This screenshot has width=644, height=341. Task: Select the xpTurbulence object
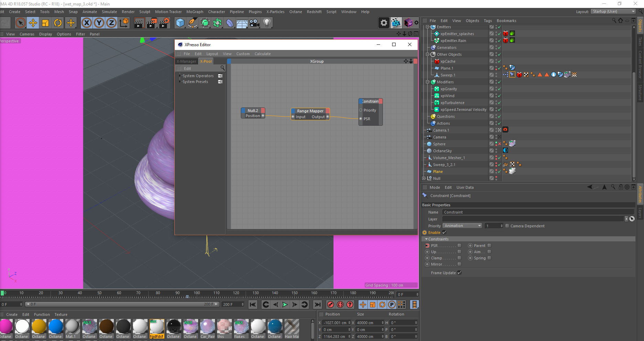click(452, 103)
